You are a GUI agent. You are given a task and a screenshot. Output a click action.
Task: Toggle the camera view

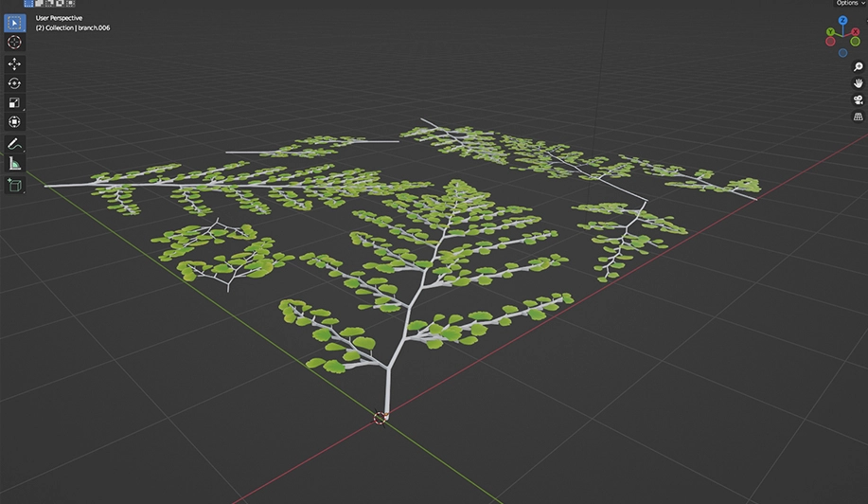tap(858, 99)
